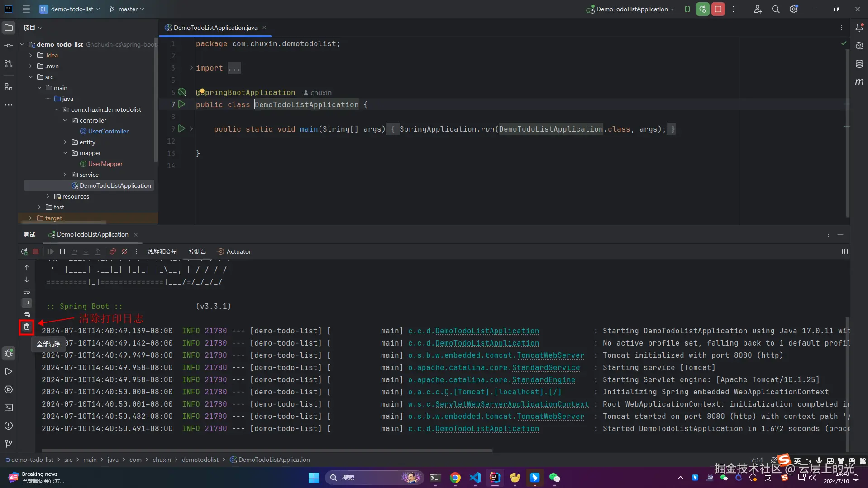The image size is (868, 488).
Task: Toggle scroll to end of console
Action: point(27,303)
